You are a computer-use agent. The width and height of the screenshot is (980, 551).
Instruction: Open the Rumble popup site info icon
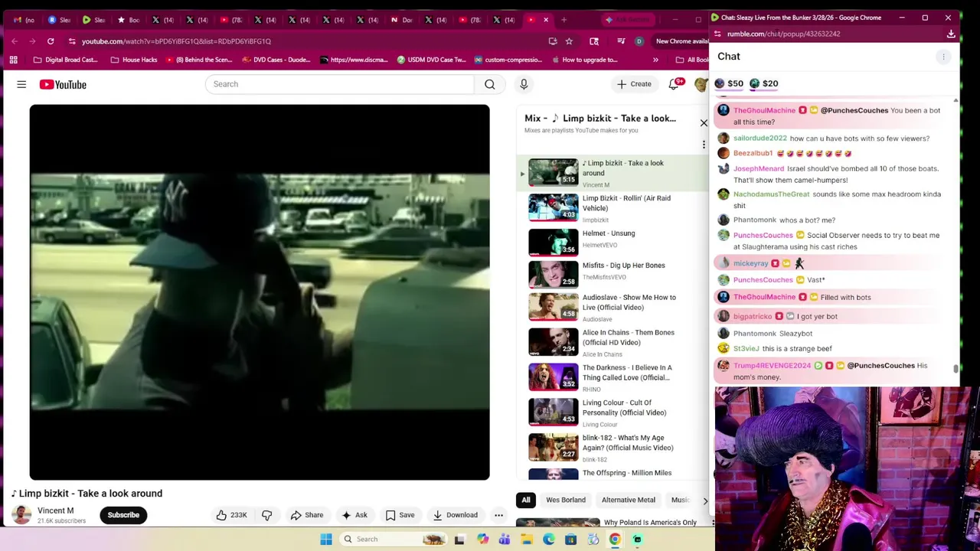[717, 34]
